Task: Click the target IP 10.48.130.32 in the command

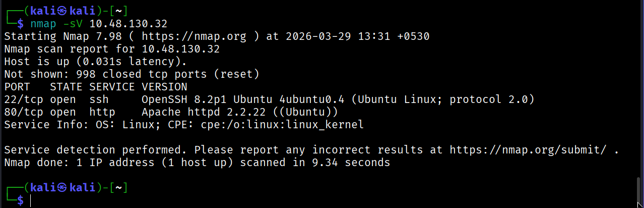Action: click(128, 24)
